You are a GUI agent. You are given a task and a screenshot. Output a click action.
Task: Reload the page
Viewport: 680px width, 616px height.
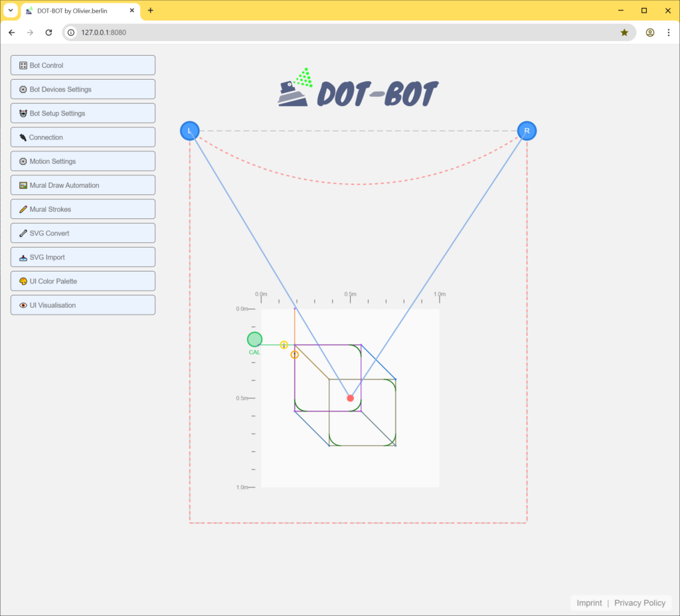[48, 33]
